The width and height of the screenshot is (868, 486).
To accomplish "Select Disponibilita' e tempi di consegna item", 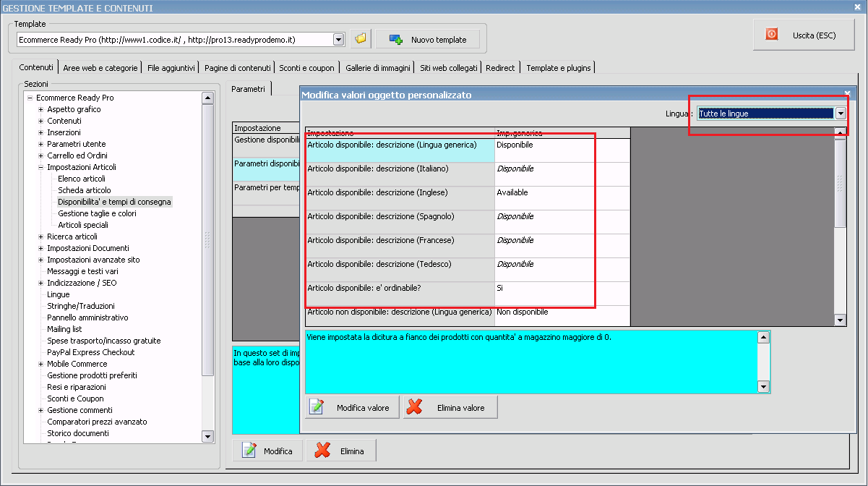I will [114, 202].
